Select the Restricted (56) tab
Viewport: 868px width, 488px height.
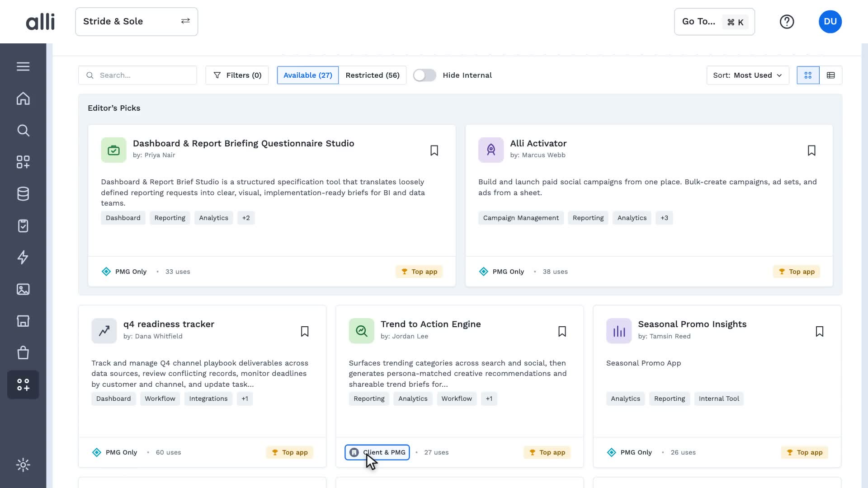(x=373, y=75)
